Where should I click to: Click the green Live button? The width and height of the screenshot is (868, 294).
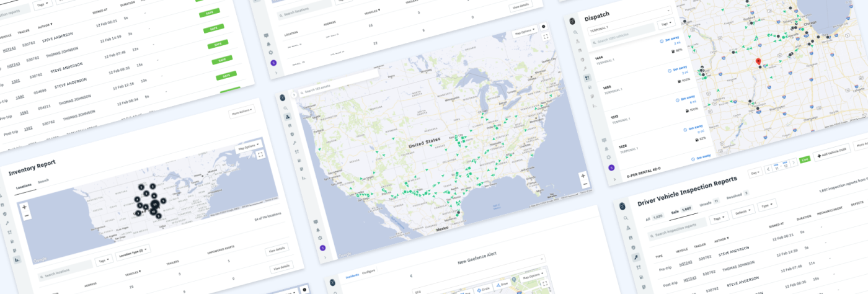coord(804,159)
